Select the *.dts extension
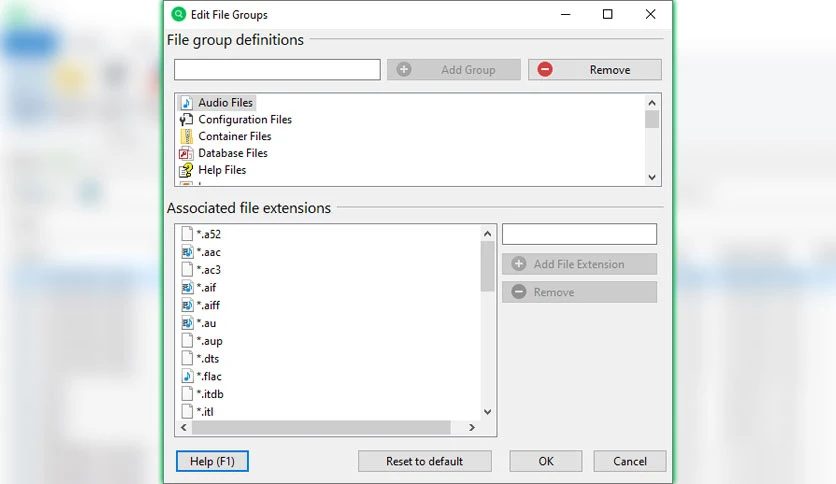836x484 pixels. point(208,359)
